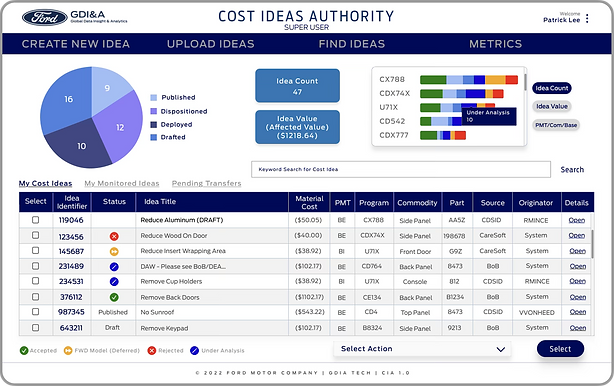The height and width of the screenshot is (386, 614).
Task: Open details for Remove Cup Holders
Action: (x=578, y=281)
